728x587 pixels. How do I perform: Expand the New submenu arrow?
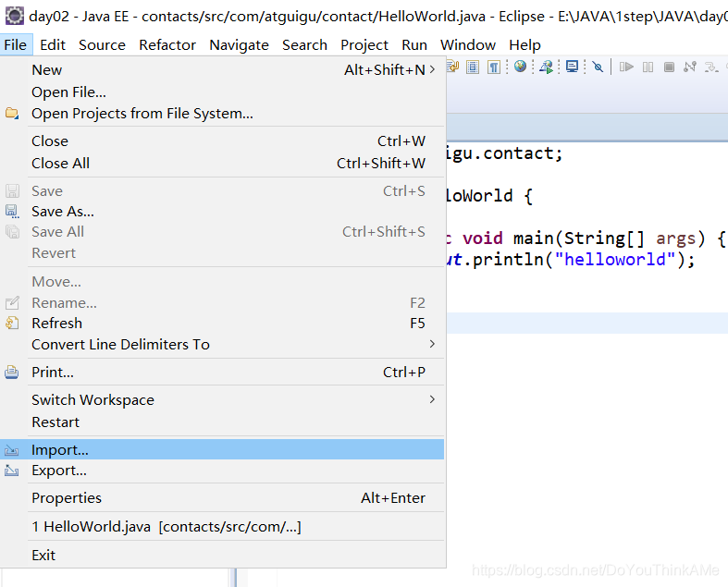[x=432, y=69]
